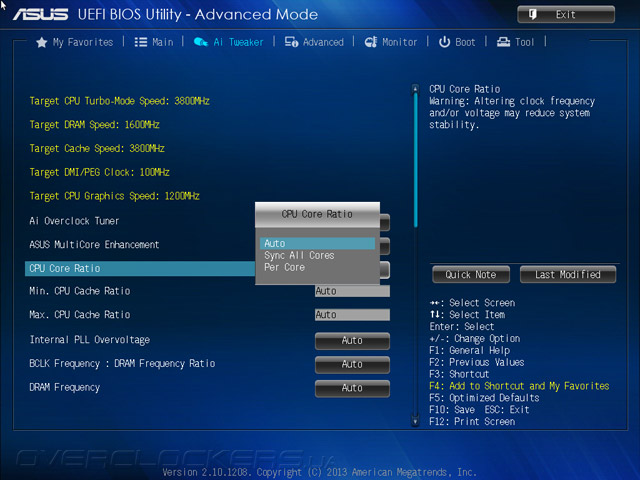Open the Monitor tab
This screenshot has height=480, width=640.
(x=391, y=42)
